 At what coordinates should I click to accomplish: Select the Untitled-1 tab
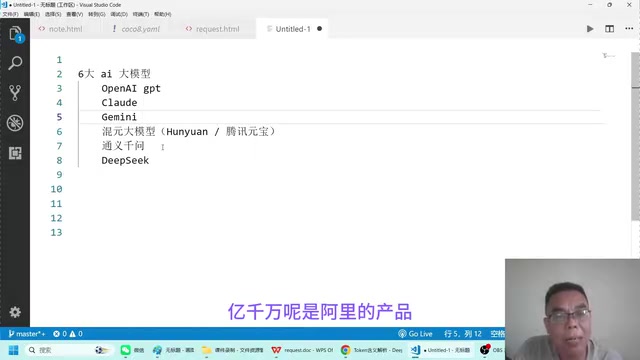click(293, 29)
